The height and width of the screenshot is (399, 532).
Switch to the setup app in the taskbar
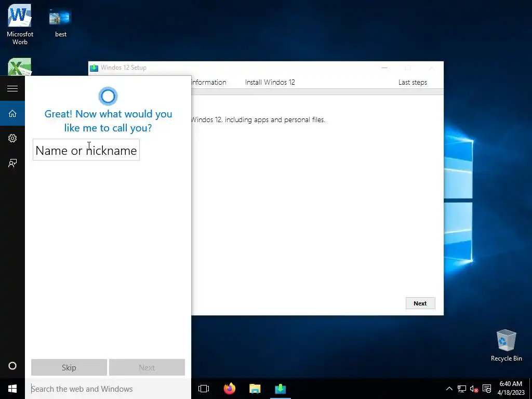tap(280, 389)
